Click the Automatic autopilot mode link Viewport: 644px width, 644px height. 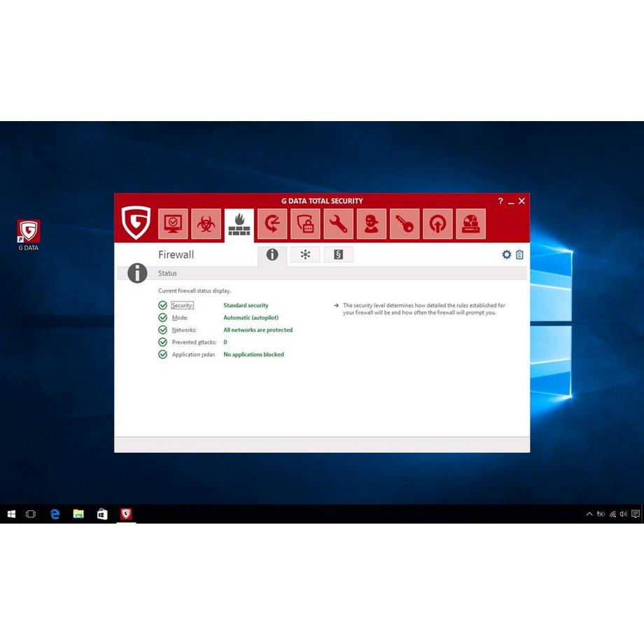coord(251,317)
